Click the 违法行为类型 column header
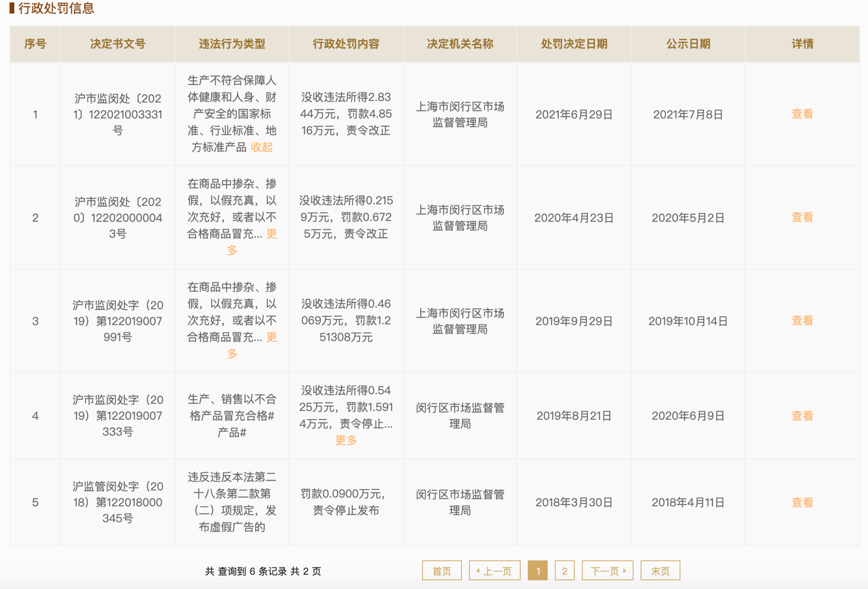 point(232,44)
